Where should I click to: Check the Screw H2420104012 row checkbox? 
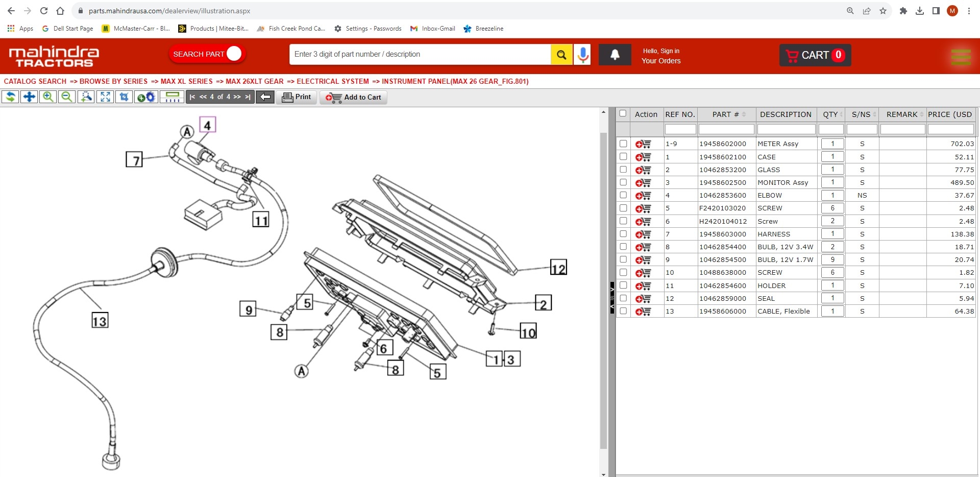623,221
